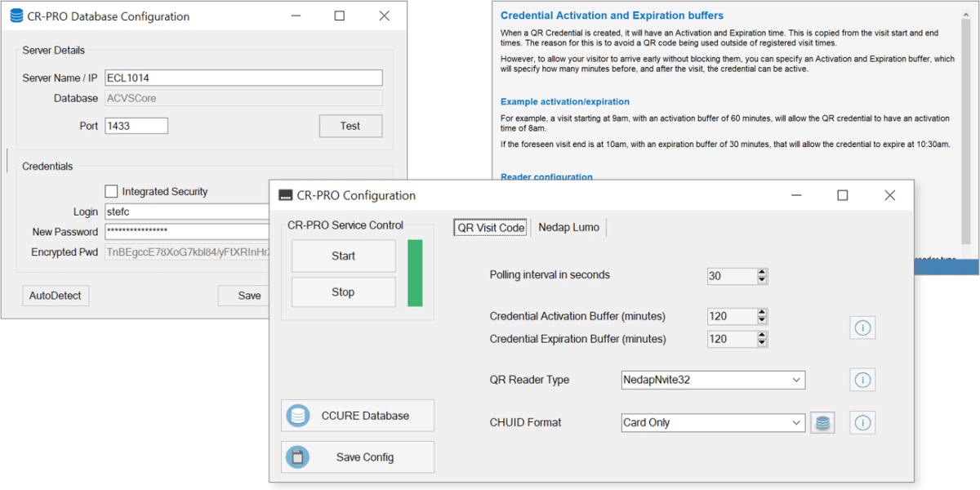Select the QR Visit Code tab
The width and height of the screenshot is (980, 490).
[490, 227]
